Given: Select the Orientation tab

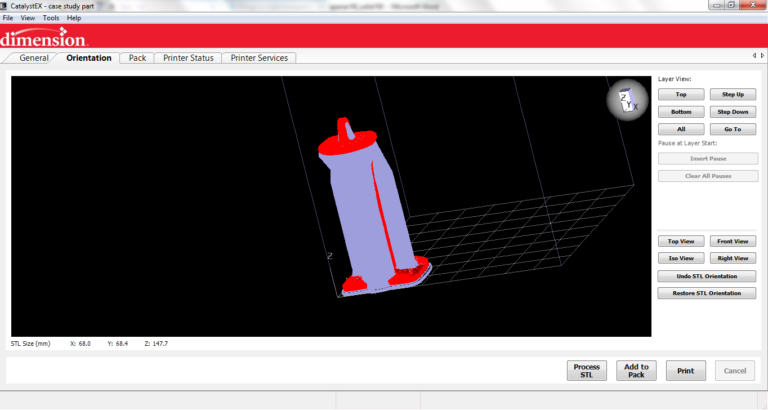Looking at the screenshot, I should (89, 58).
